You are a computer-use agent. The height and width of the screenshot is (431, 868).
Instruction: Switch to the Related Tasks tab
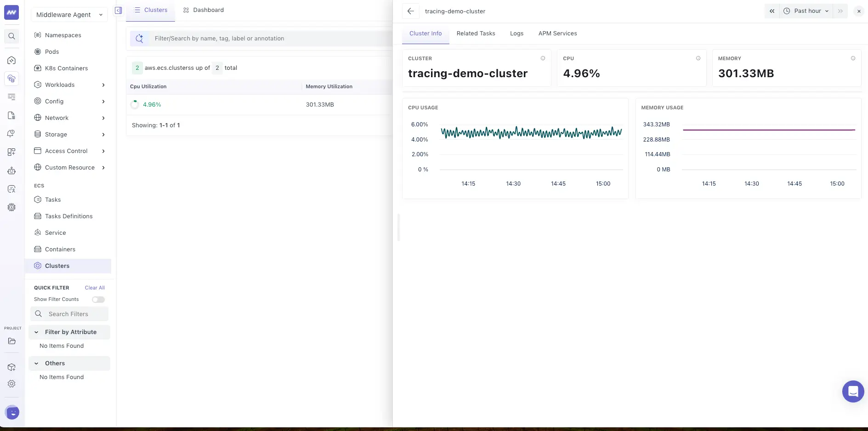(x=476, y=34)
